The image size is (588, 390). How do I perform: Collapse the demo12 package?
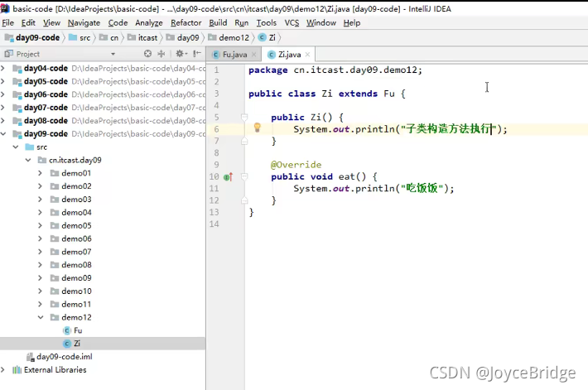(41, 317)
